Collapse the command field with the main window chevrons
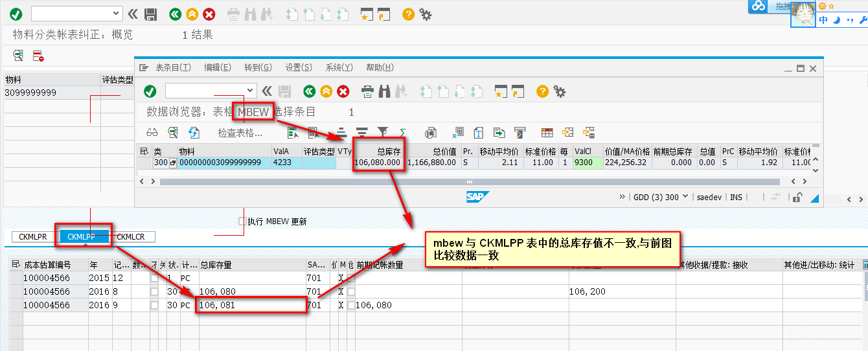This screenshot has height=351, width=868. (133, 14)
